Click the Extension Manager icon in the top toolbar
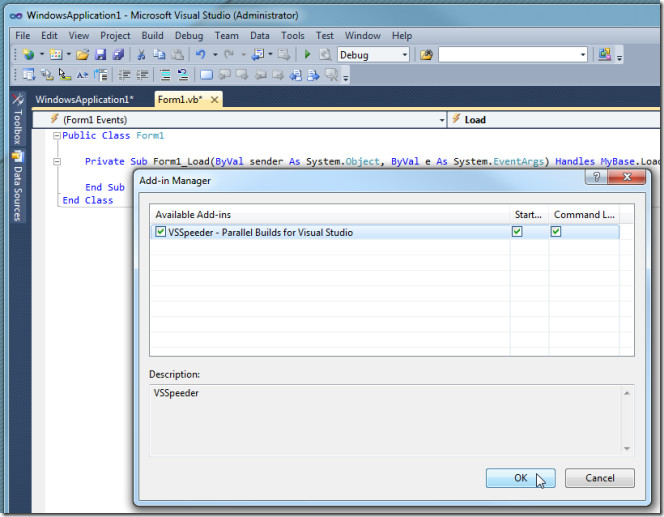The height and width of the screenshot is (517, 664). click(x=605, y=54)
